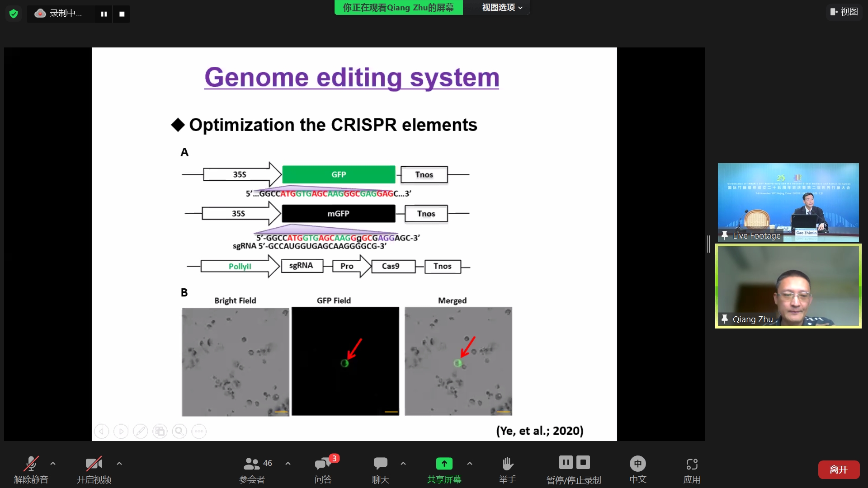Open the language interpretation button
The image size is (868, 488).
pos(637,469)
